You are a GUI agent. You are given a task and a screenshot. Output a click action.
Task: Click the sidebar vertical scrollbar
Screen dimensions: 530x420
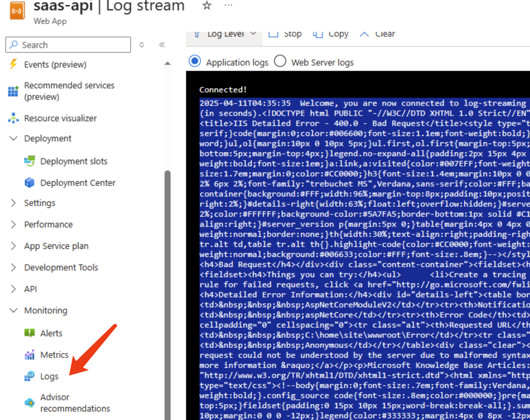[167, 269]
